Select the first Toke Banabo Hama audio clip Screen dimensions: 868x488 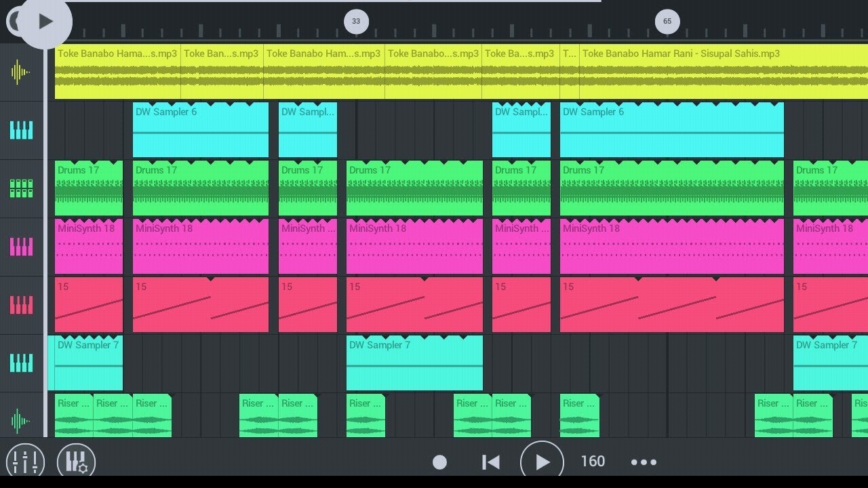117,73
